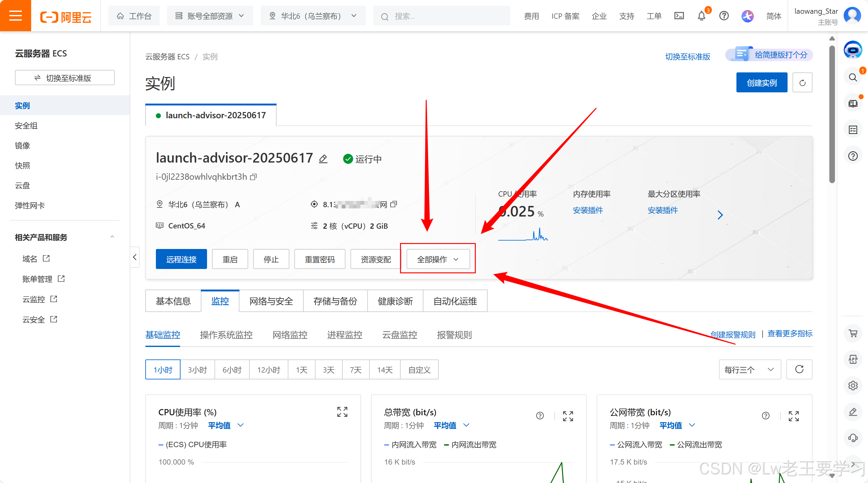This screenshot has width=868, height=483.
Task: Open the customer service headset icon
Action: [853, 438]
